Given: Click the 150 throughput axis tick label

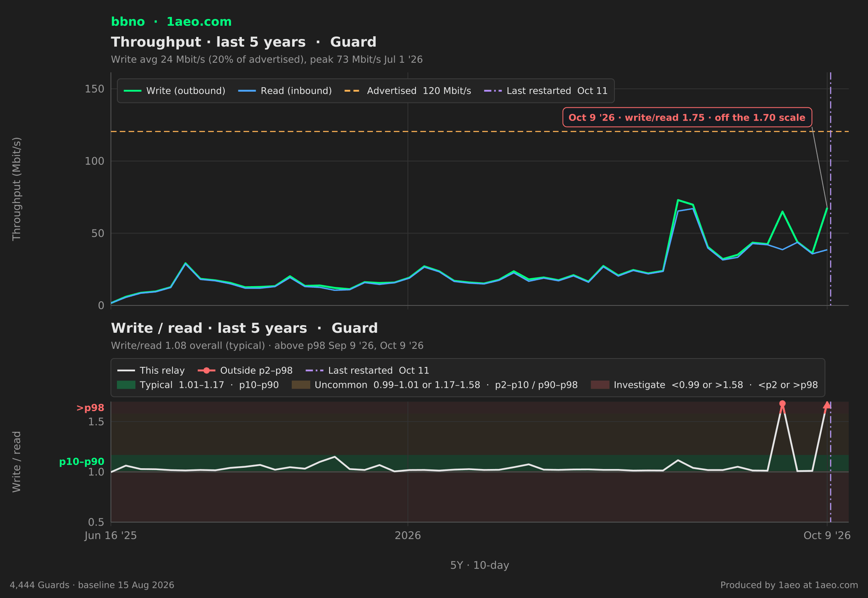Looking at the screenshot, I should [x=94, y=89].
